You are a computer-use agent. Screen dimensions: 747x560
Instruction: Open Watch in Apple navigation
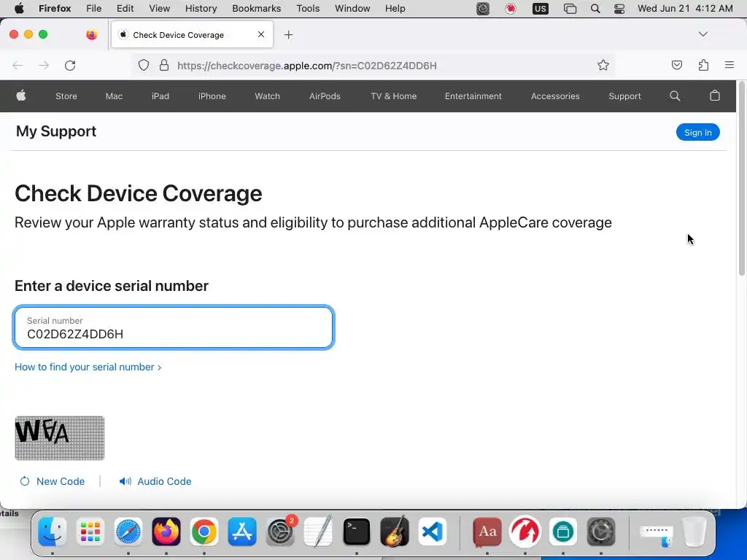coord(267,96)
